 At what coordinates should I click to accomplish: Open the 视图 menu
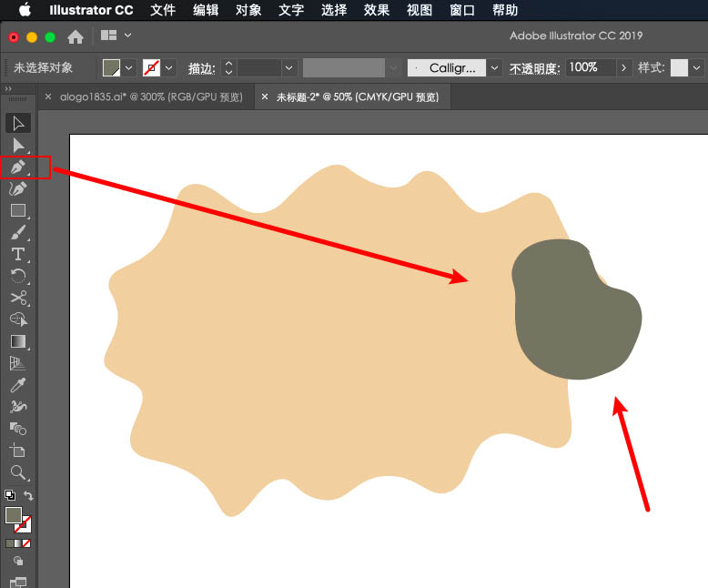point(420,10)
